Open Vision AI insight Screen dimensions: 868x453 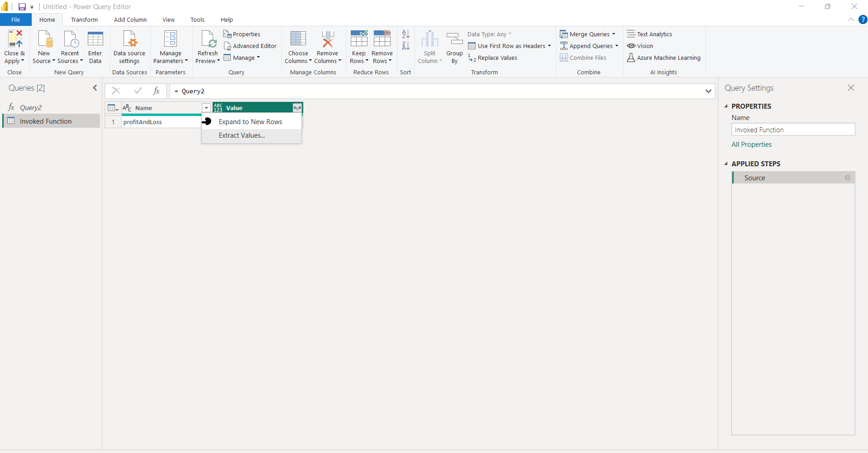(x=640, y=46)
